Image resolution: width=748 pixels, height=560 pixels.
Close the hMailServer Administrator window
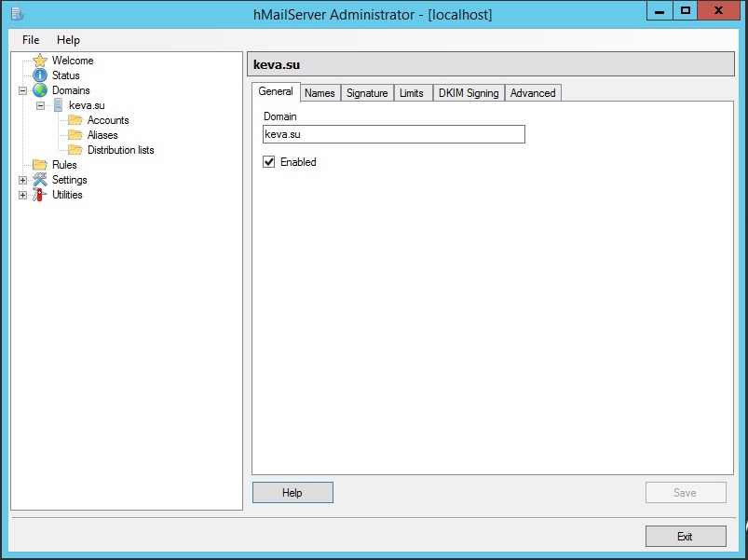[x=718, y=11]
